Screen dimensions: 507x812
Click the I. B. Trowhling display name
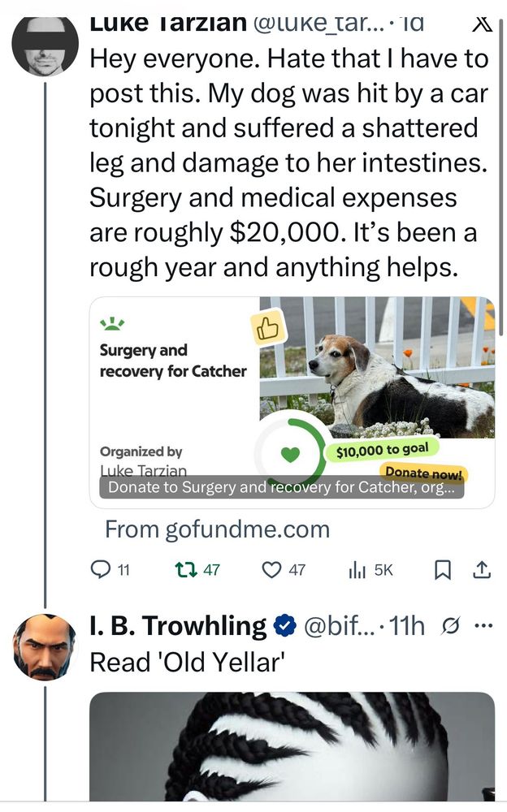point(177,626)
